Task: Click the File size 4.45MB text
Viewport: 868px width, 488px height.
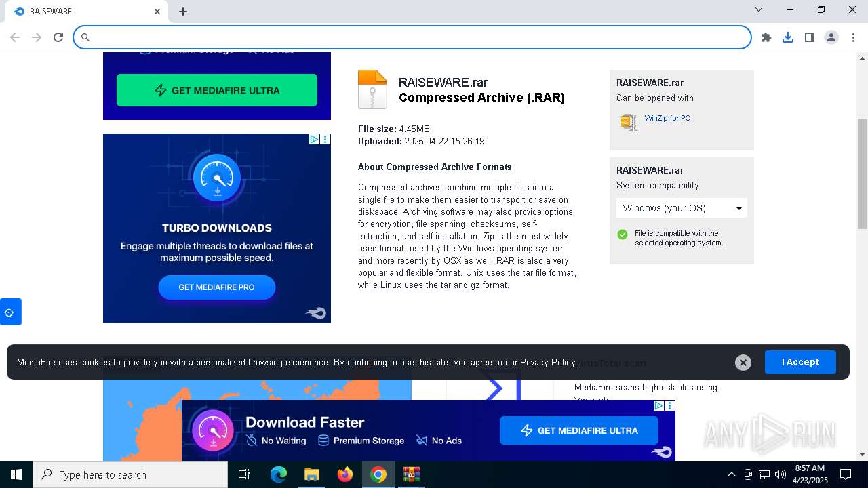Action: [x=394, y=129]
